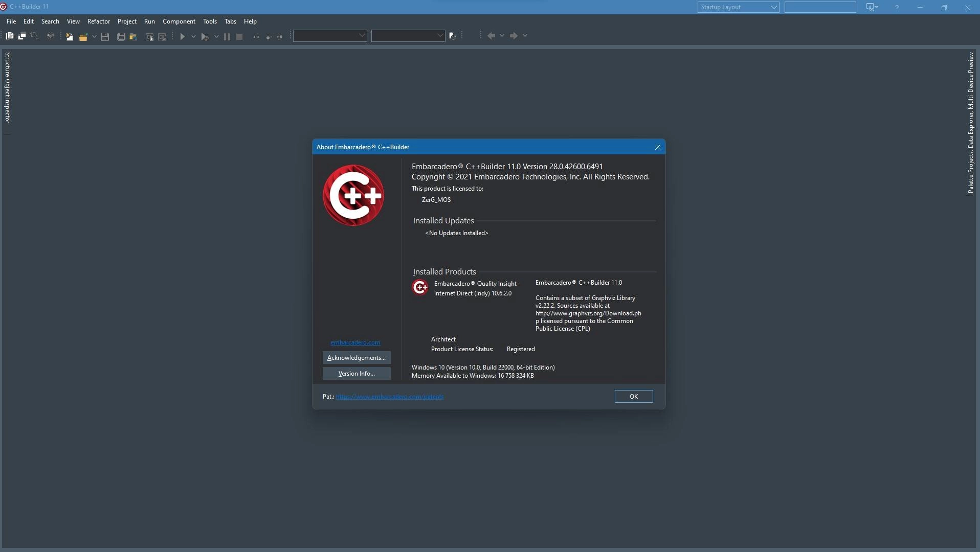The image size is (980, 552).
Task: Click the desktop theme moon icon
Action: (871, 7)
